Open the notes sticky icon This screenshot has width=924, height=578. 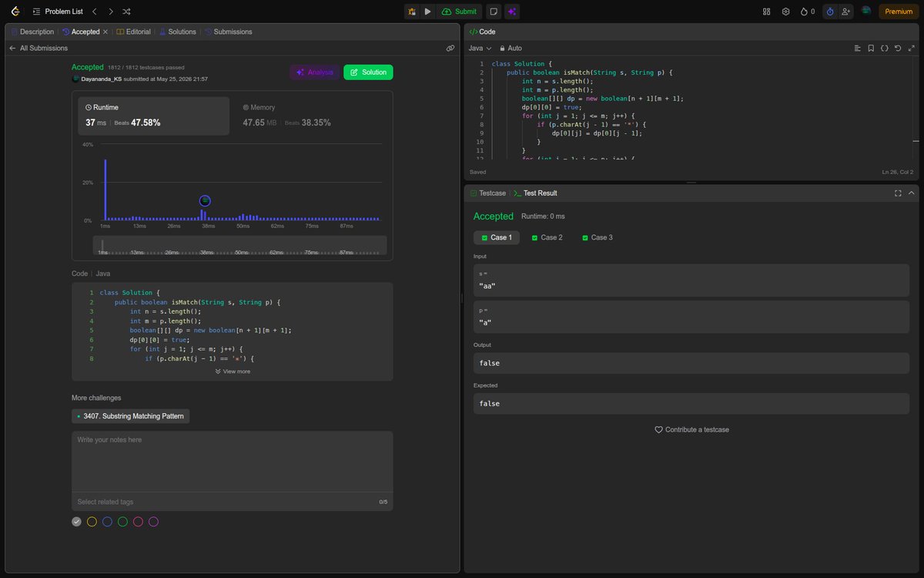494,12
